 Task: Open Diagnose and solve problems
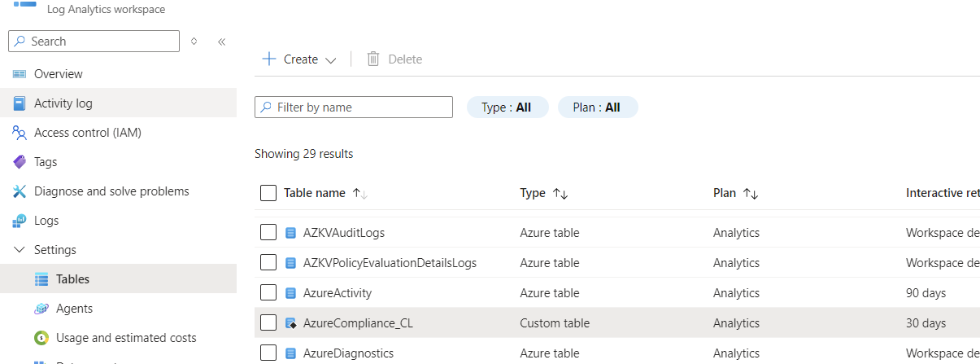point(111,191)
